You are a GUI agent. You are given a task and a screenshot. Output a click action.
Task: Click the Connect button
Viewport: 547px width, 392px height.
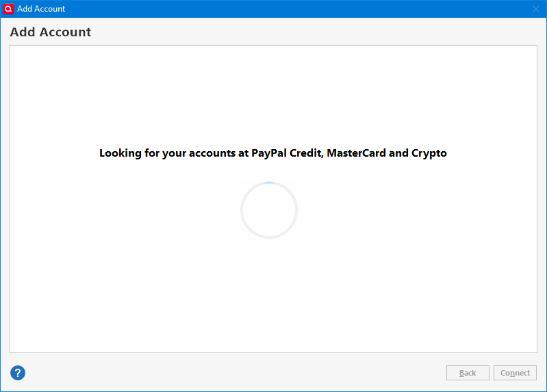(x=515, y=373)
